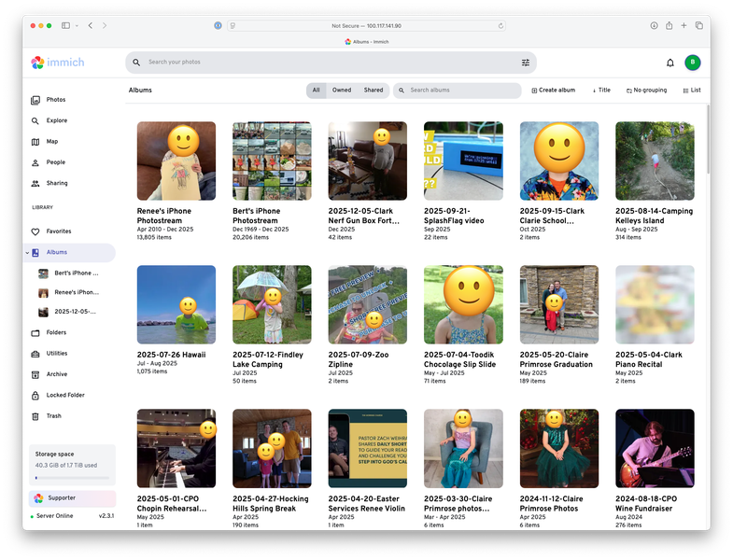
Task: Show all albums with All filter
Action: (x=316, y=91)
